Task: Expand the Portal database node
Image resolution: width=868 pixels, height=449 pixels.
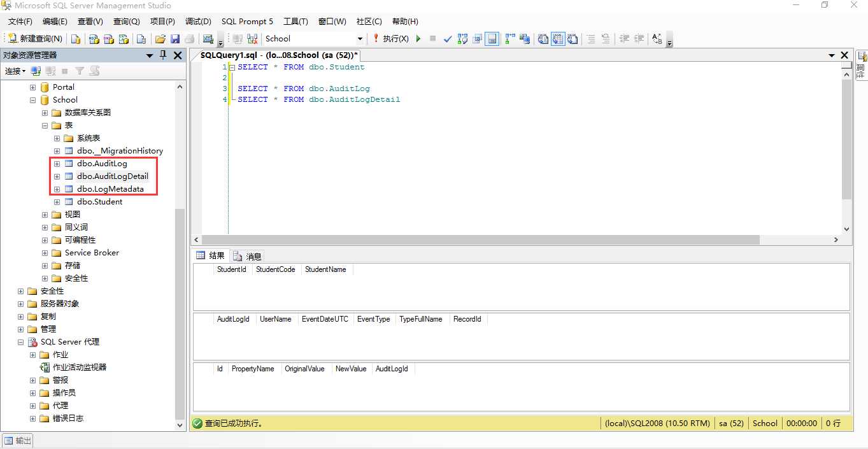Action: pos(32,87)
